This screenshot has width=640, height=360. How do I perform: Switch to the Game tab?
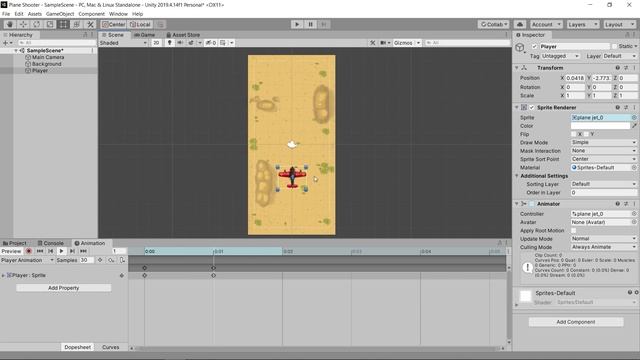pos(144,35)
